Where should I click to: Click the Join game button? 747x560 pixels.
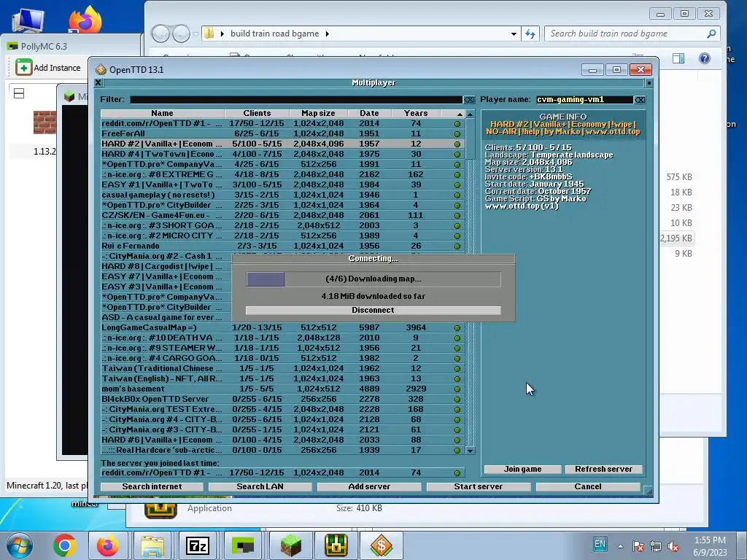tap(522, 469)
